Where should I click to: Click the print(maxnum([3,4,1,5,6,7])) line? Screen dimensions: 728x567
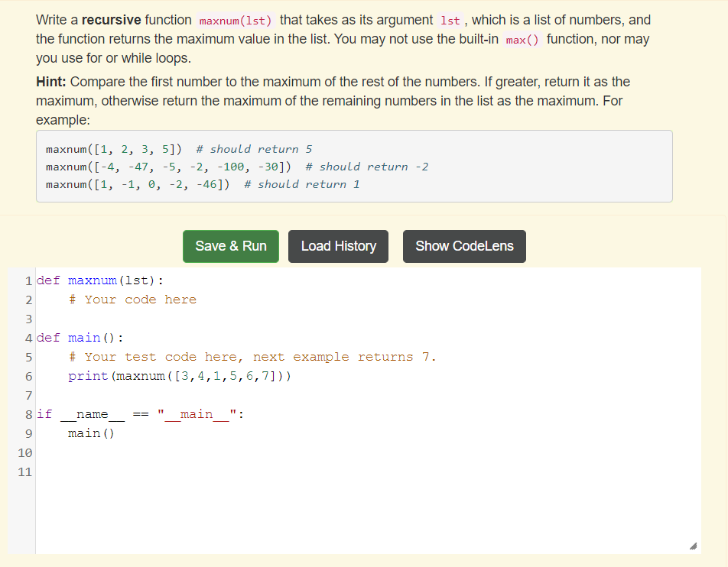click(x=180, y=376)
